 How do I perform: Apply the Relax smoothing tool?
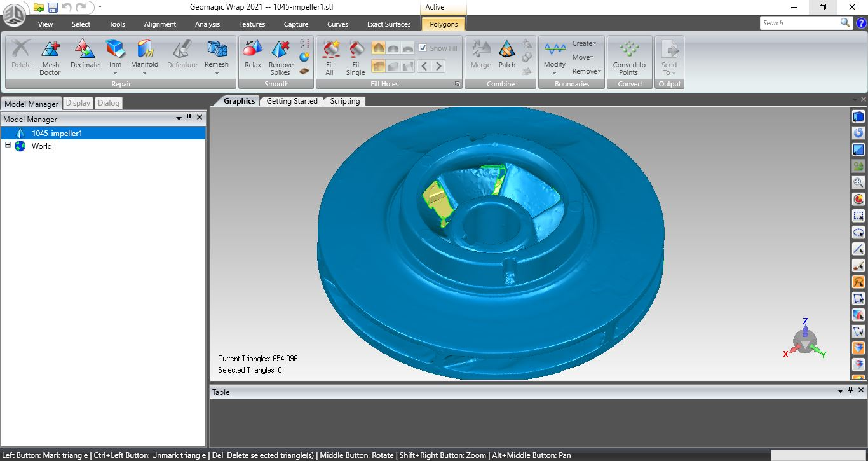[x=253, y=55]
